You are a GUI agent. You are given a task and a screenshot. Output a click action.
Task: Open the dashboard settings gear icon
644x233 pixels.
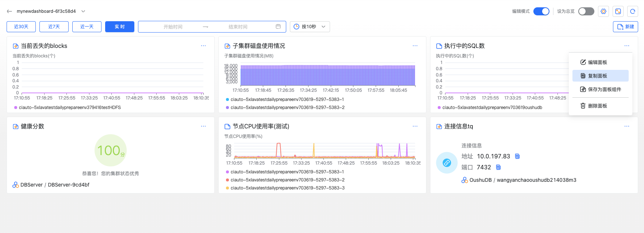coord(603,11)
